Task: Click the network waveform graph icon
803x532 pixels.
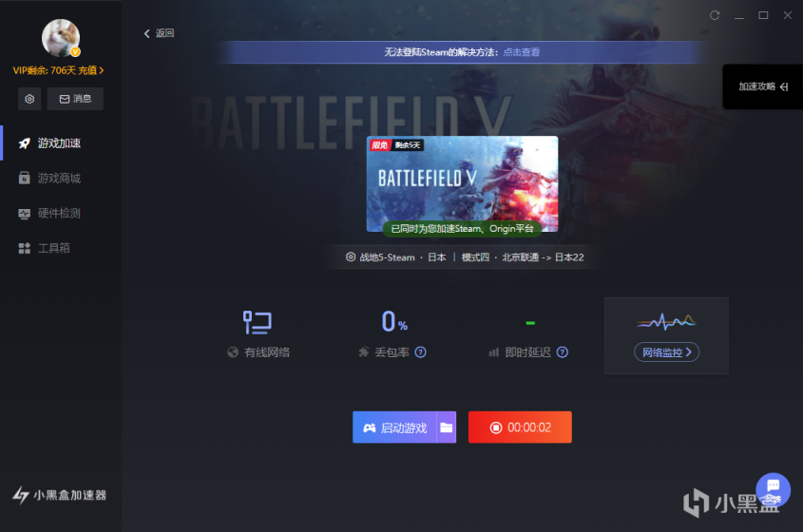Action: click(666, 321)
